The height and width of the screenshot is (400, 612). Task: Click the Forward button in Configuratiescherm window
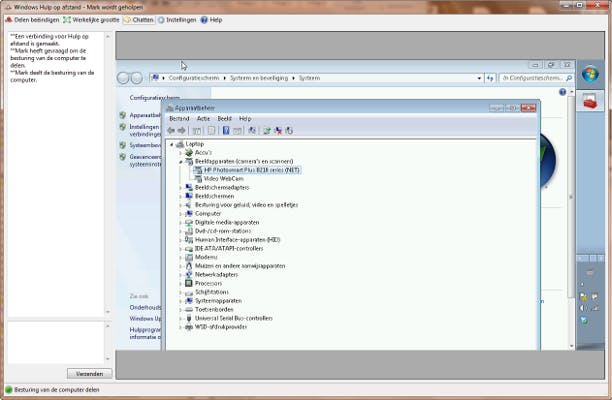136,78
